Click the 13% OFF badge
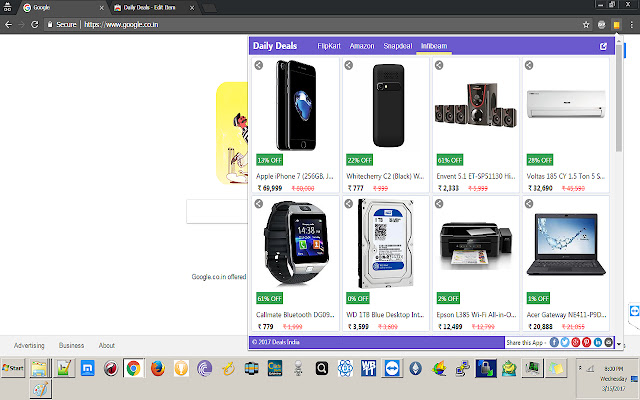 269,160
